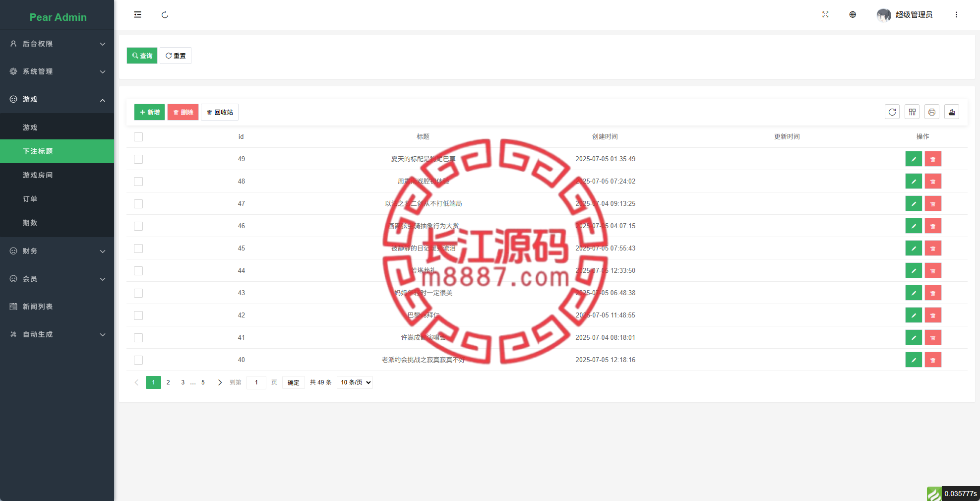Click the pagination 确定 confirm button

(x=294, y=382)
